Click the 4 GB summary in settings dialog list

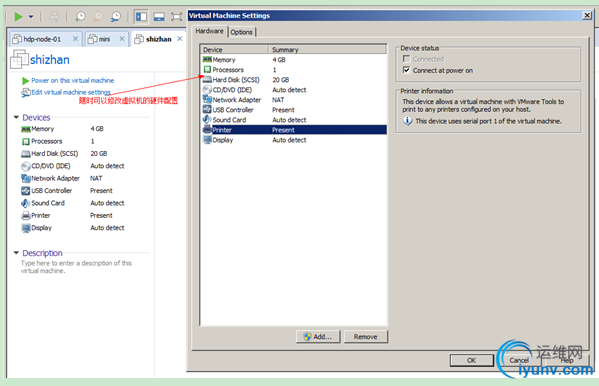pos(279,60)
